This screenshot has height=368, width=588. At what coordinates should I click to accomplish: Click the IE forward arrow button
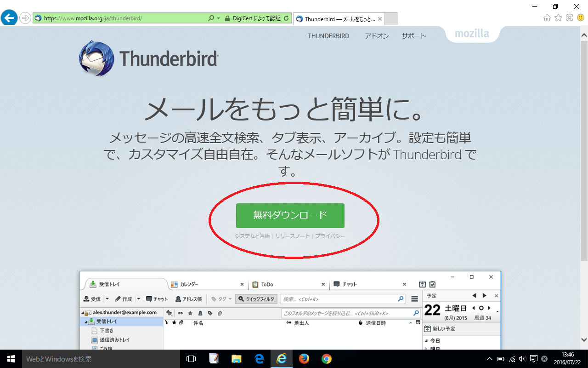click(25, 18)
